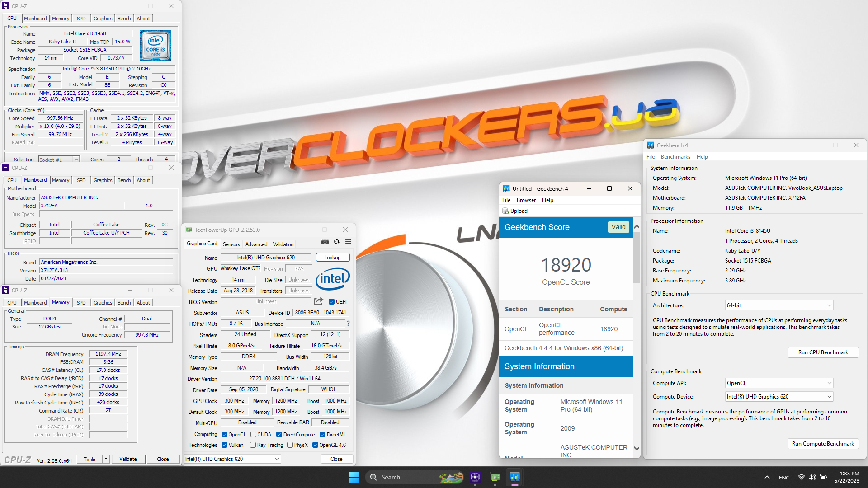Switch to SPD tab in the Processor CPU-Z window
Screen dimensions: 868x488
(x=81, y=19)
